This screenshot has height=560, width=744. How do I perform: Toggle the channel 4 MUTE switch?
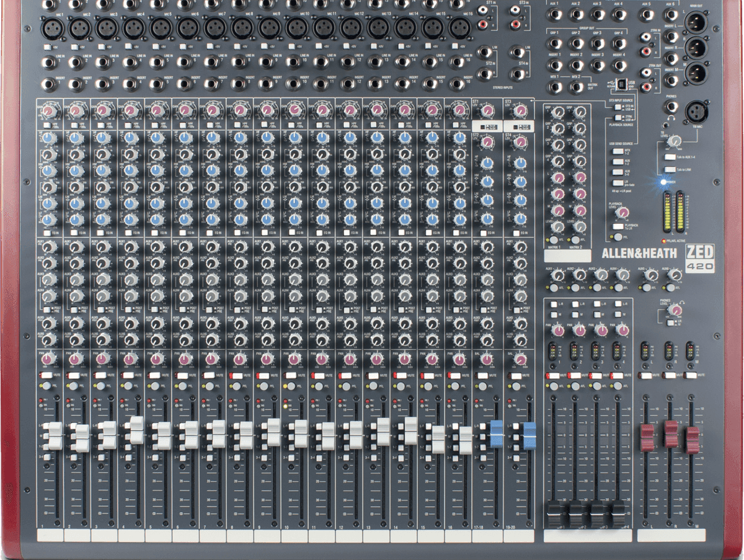pyautogui.click(x=127, y=376)
